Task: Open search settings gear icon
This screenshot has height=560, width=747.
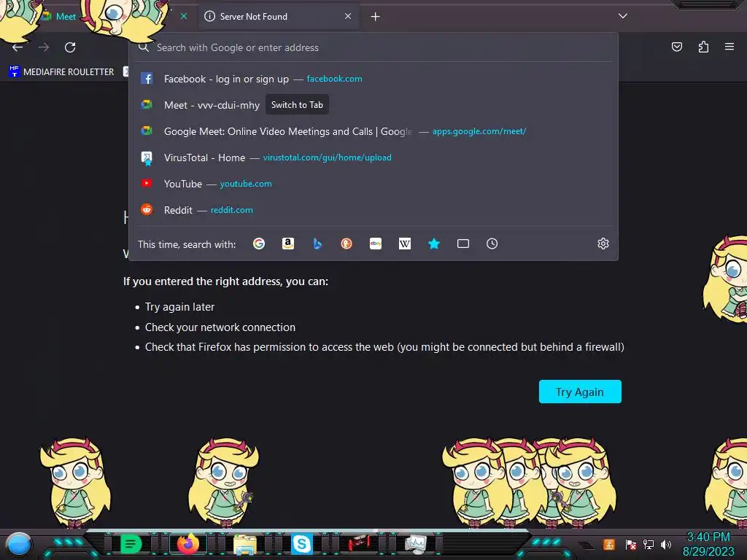Action: click(603, 244)
